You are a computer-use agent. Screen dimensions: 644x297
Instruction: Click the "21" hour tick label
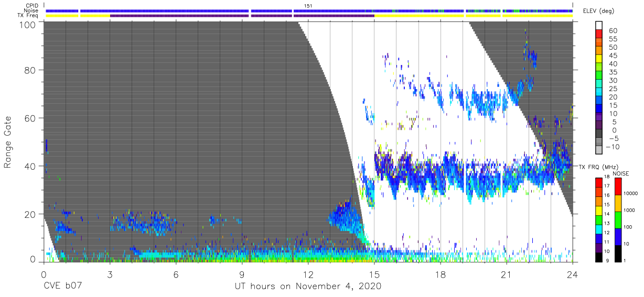[507, 274]
